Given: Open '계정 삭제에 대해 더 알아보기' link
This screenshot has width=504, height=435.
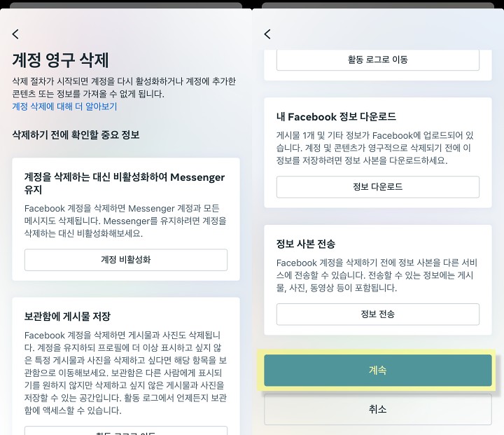Looking at the screenshot, I should click(x=64, y=106).
